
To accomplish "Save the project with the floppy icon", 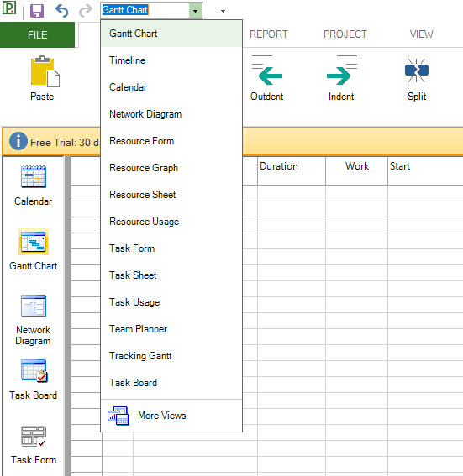I will pyautogui.click(x=37, y=11).
